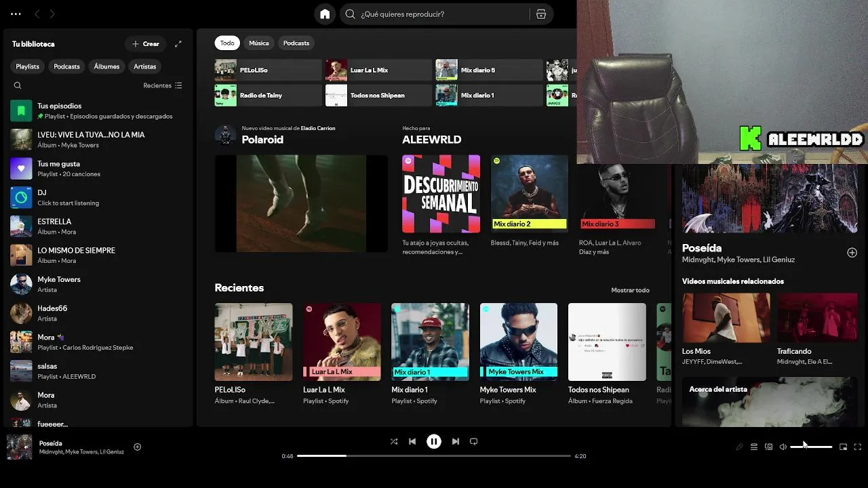Screen dimensions: 868x488
Task: Skip to next track
Action: pos(456,441)
